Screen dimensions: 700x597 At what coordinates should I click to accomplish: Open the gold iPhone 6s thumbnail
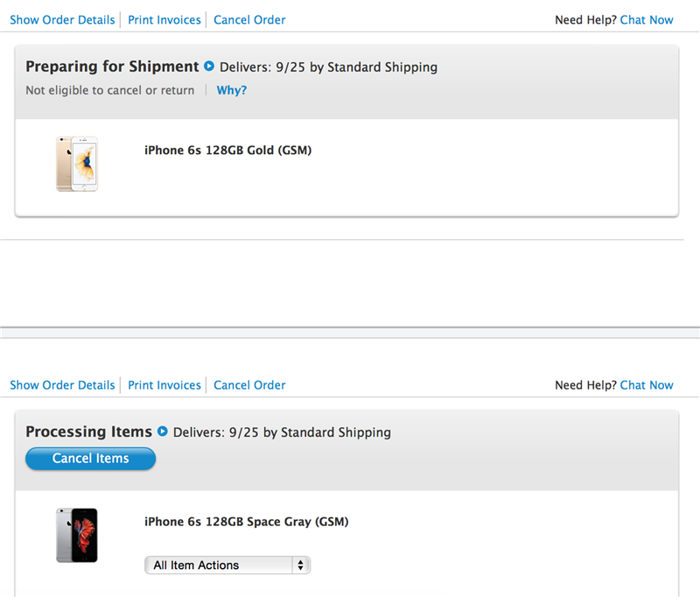(x=77, y=164)
